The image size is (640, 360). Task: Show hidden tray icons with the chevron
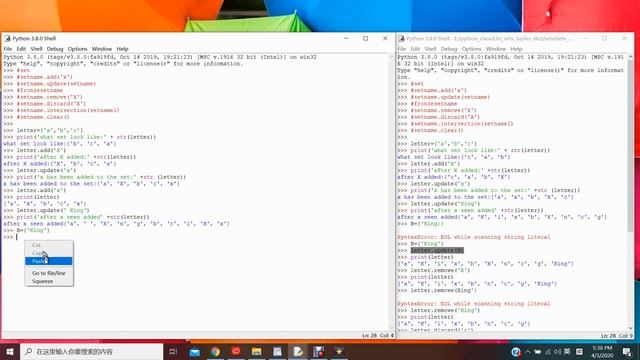tap(527, 352)
